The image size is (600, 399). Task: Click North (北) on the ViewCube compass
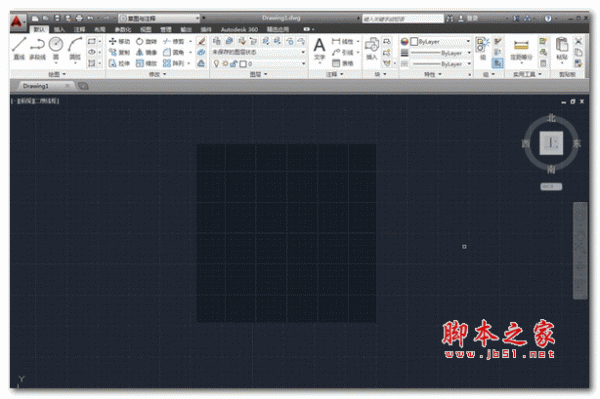(x=551, y=117)
